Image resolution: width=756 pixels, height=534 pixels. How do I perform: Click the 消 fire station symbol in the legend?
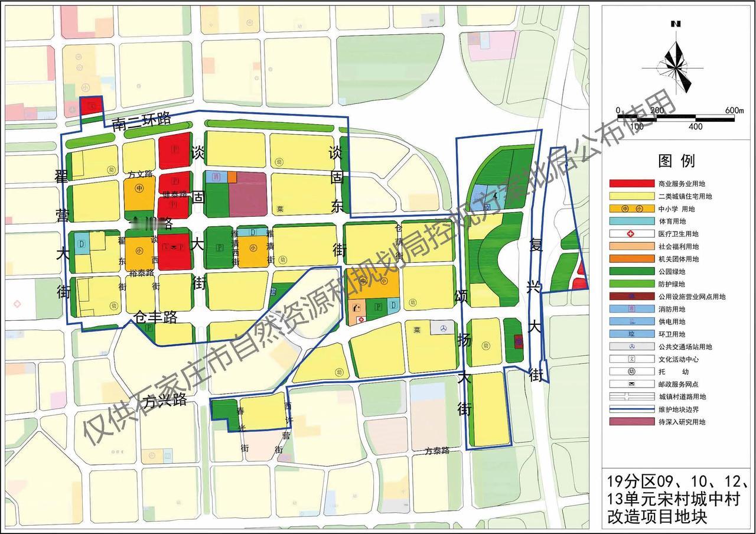(631, 309)
